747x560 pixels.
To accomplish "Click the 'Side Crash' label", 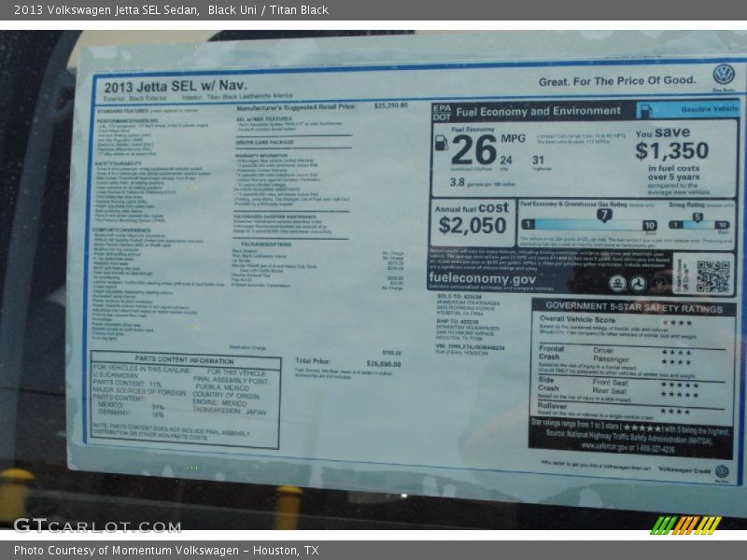I will (x=548, y=384).
